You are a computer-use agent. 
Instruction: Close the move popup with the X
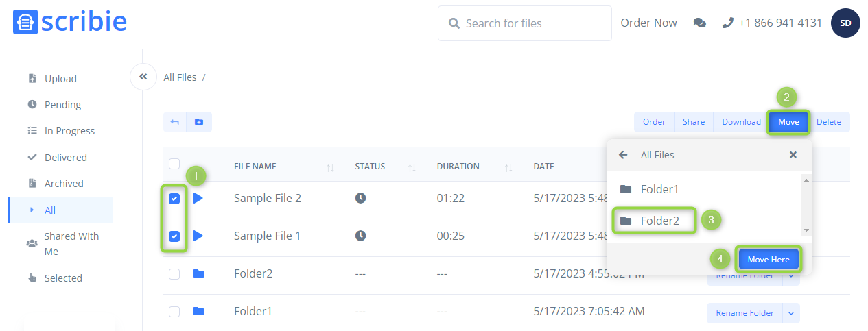[793, 155]
